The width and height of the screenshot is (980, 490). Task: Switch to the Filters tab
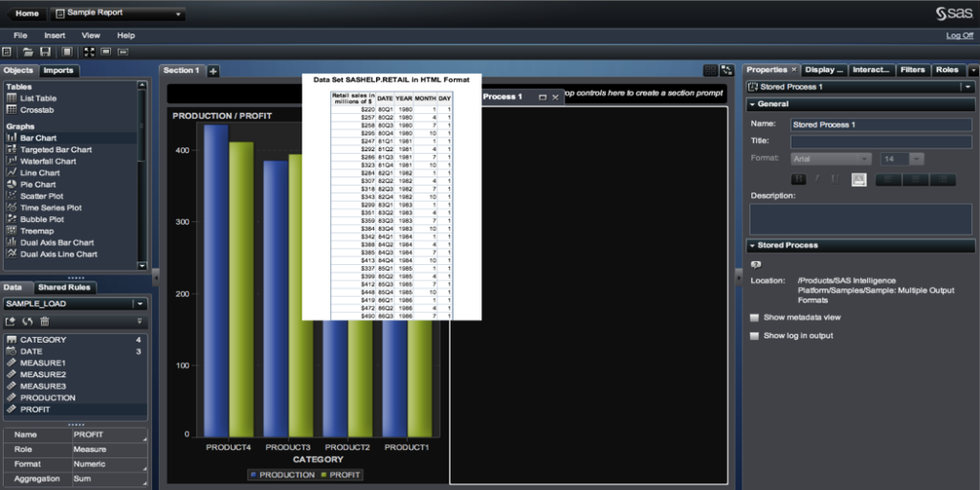click(912, 70)
